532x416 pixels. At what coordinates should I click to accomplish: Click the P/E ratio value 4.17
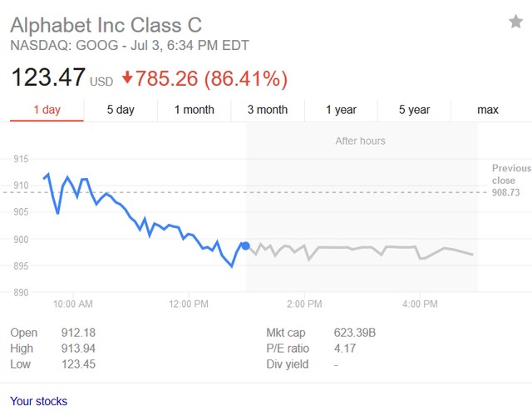coord(345,349)
